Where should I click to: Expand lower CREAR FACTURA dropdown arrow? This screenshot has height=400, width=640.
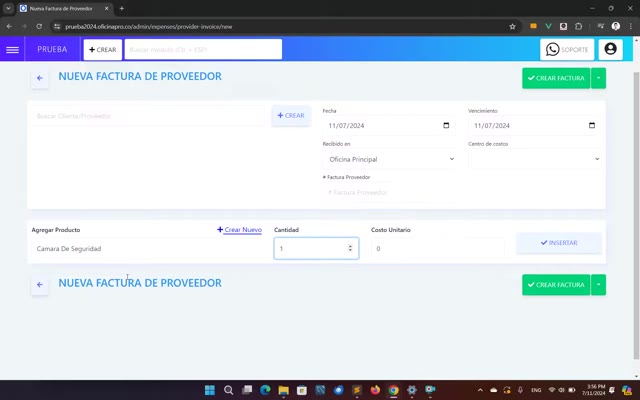pos(598,284)
